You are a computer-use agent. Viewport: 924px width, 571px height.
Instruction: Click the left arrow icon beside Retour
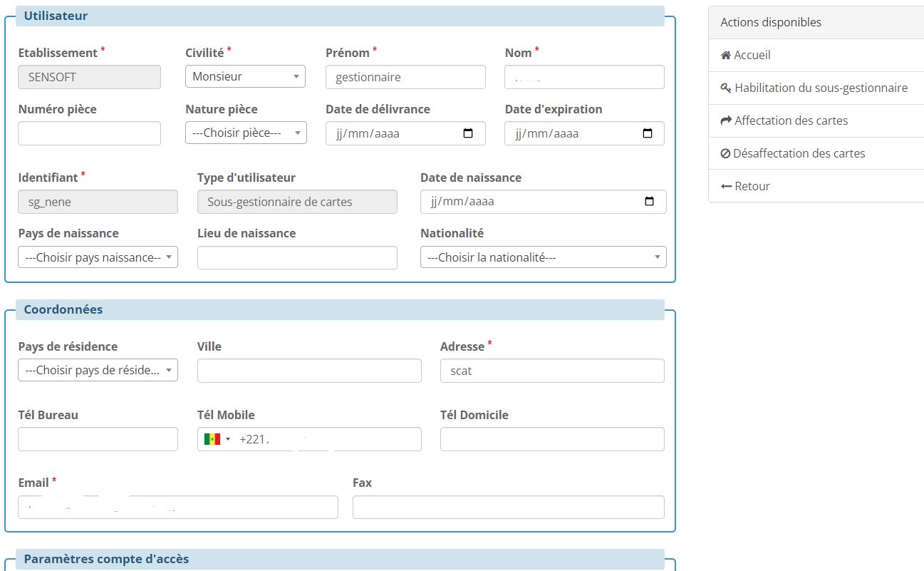(x=726, y=187)
